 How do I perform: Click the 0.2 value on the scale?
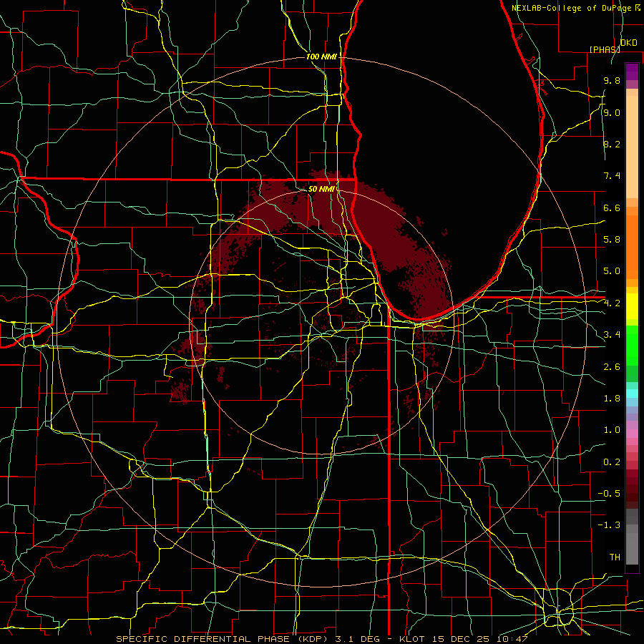click(612, 462)
